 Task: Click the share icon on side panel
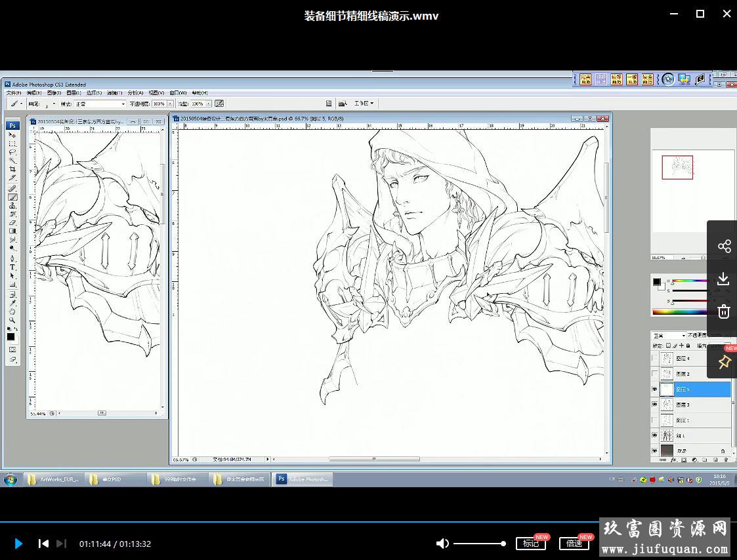(x=724, y=247)
